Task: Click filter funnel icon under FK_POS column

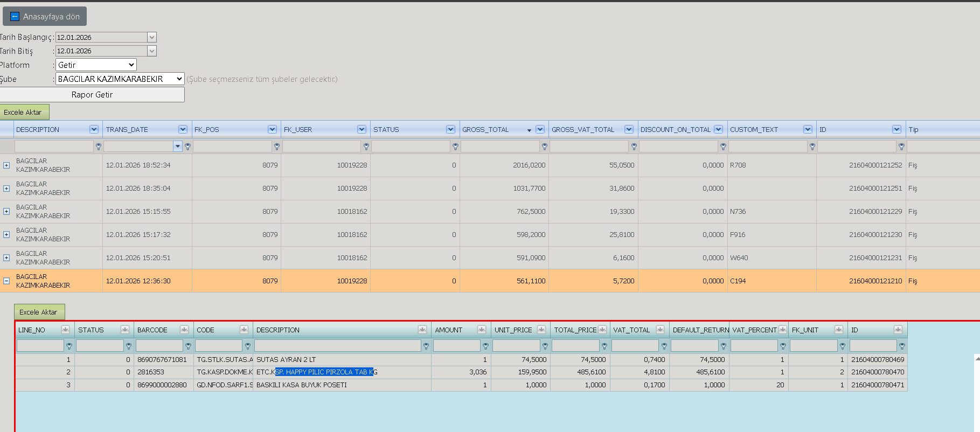Action: click(x=276, y=147)
